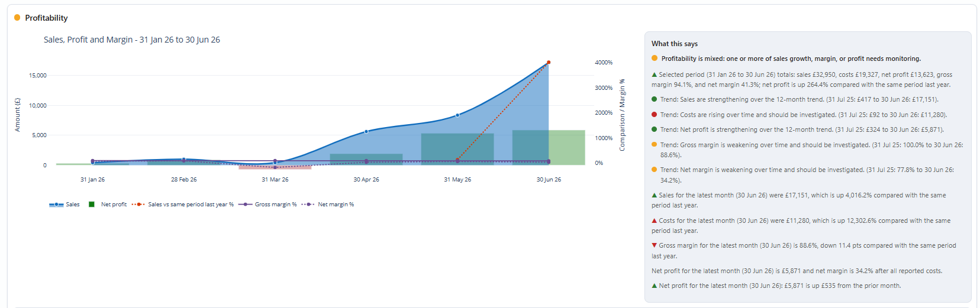Image resolution: width=980 pixels, height=308 pixels.
Task: Click the red dot beside 'Trend: Costs are rising'
Action: (655, 115)
